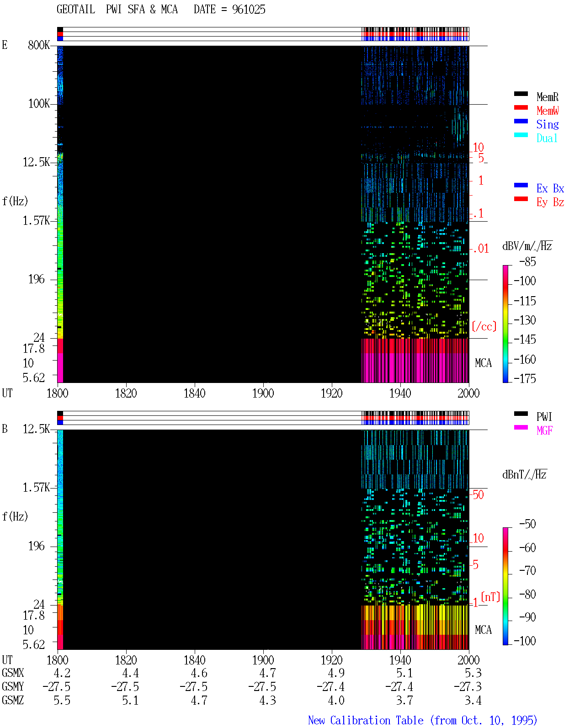Click the 'f(Hz)' axis label of B panel
This screenshot has height=728, width=585.
tap(15, 516)
